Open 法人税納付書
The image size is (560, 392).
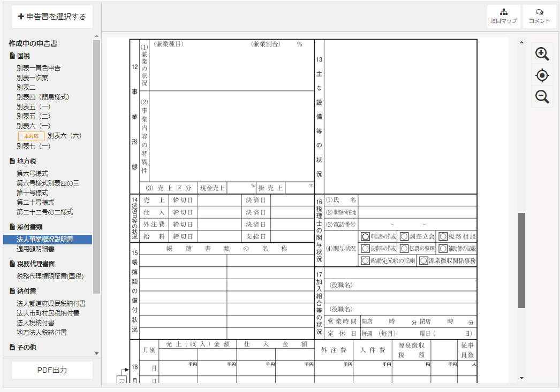[x=35, y=323]
